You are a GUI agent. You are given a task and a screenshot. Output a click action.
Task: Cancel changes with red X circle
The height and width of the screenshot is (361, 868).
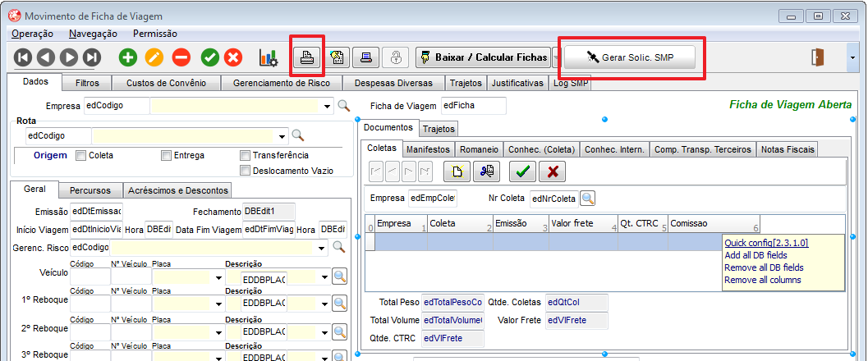pyautogui.click(x=233, y=57)
